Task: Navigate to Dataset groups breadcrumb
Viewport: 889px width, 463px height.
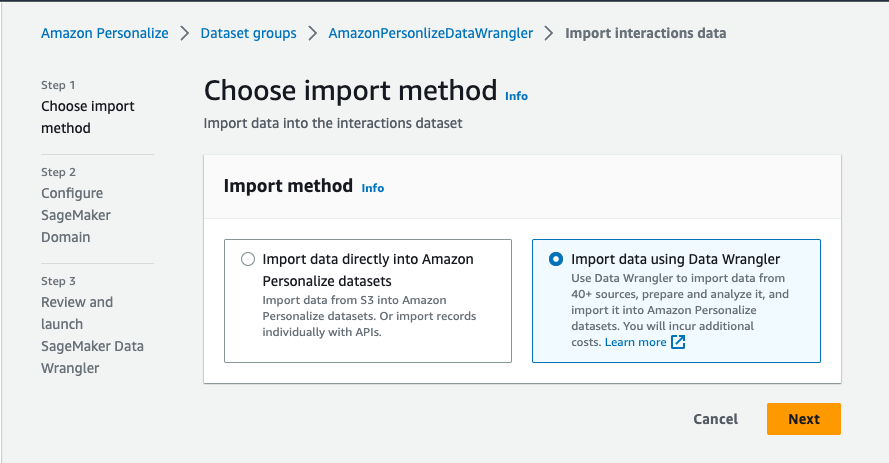Action: [x=248, y=33]
